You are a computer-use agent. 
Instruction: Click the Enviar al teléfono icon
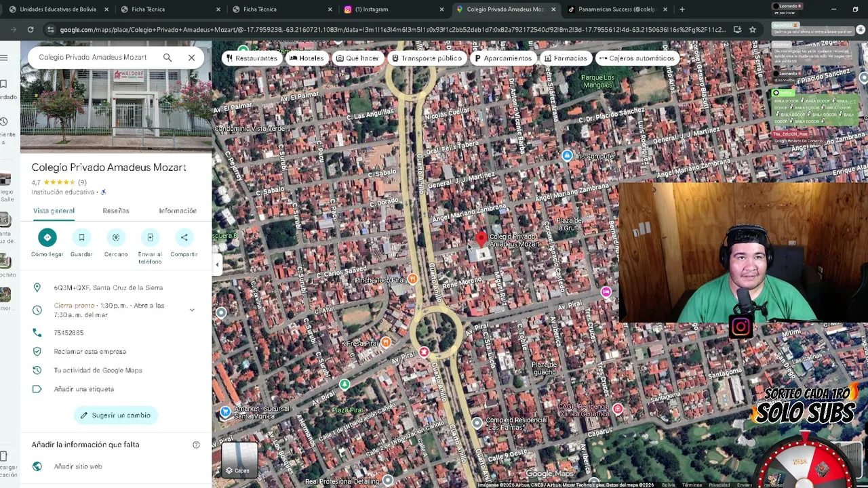pyautogui.click(x=150, y=237)
